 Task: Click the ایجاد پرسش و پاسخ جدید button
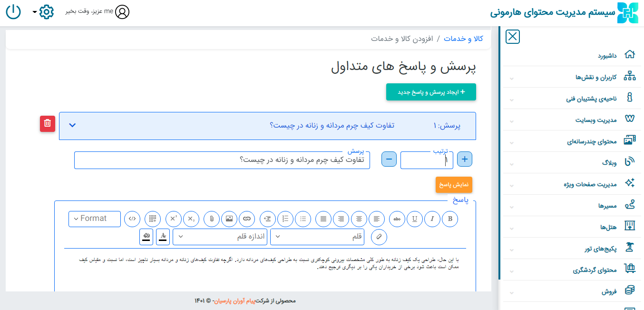[x=431, y=92]
